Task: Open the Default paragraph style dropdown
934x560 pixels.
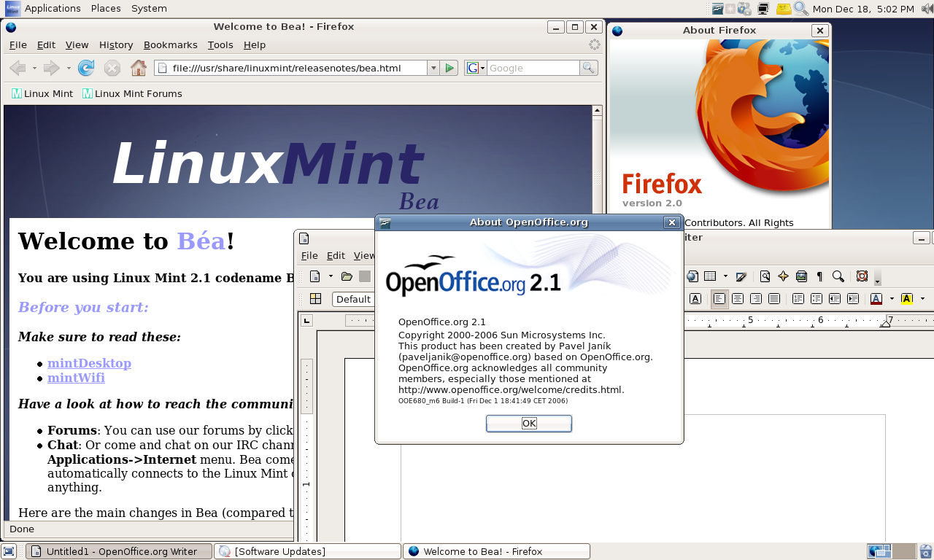Action: [352, 299]
